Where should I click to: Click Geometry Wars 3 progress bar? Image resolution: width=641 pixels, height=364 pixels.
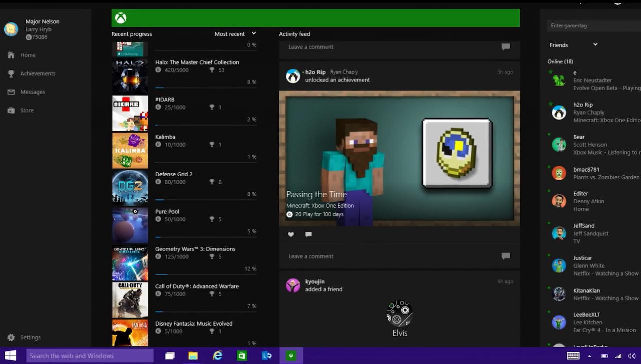(206, 274)
